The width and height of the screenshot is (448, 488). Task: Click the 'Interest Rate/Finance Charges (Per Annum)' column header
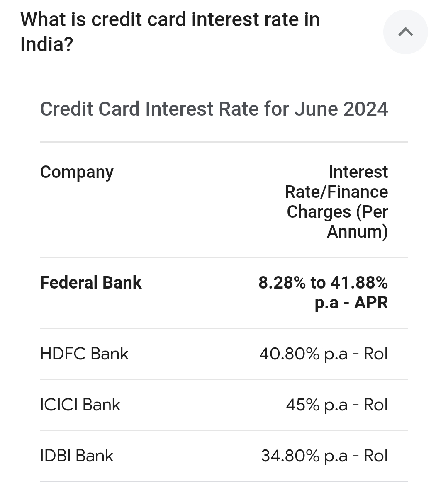coord(336,202)
